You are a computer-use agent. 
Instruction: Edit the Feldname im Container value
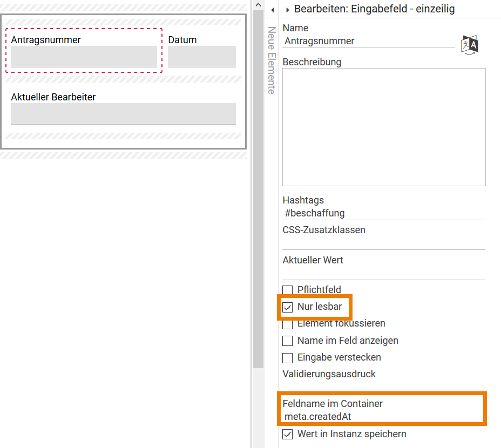[383, 416]
